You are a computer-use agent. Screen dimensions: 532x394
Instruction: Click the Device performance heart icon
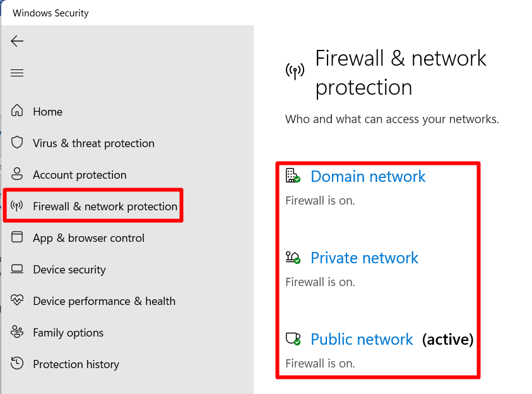(x=17, y=300)
